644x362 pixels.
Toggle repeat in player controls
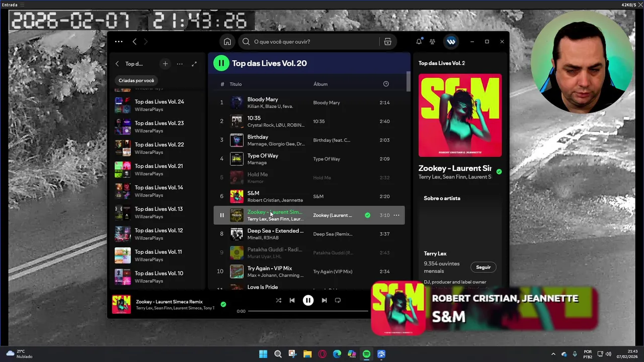(x=338, y=301)
